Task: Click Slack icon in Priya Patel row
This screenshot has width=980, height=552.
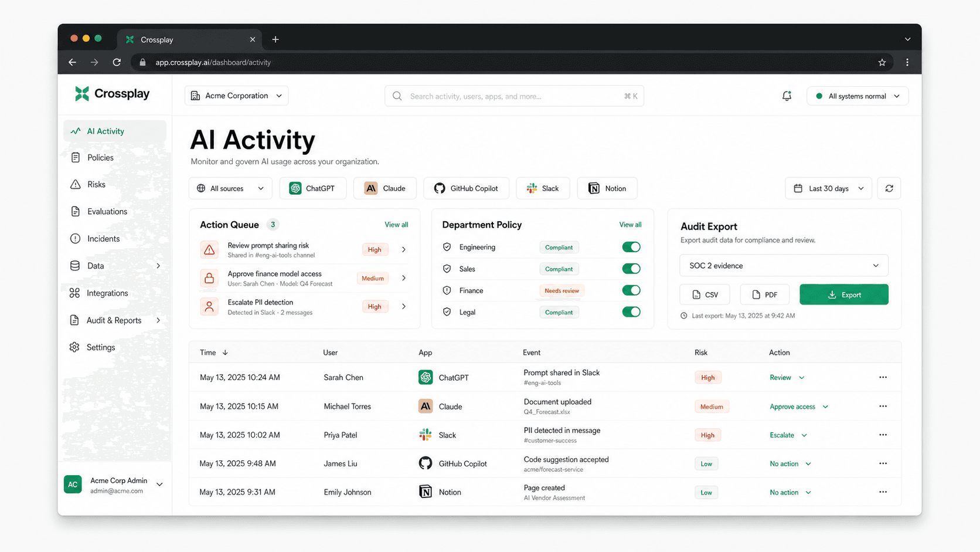Action: pyautogui.click(x=426, y=435)
